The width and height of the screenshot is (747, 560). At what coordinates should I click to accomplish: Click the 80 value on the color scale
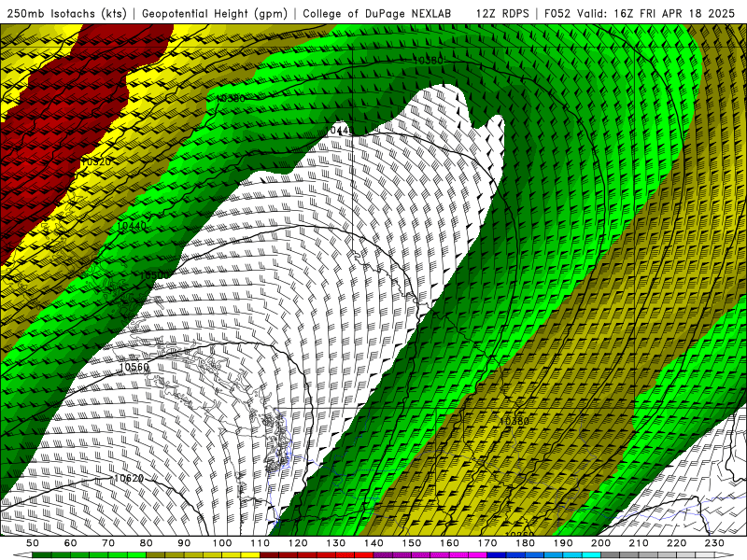147,543
